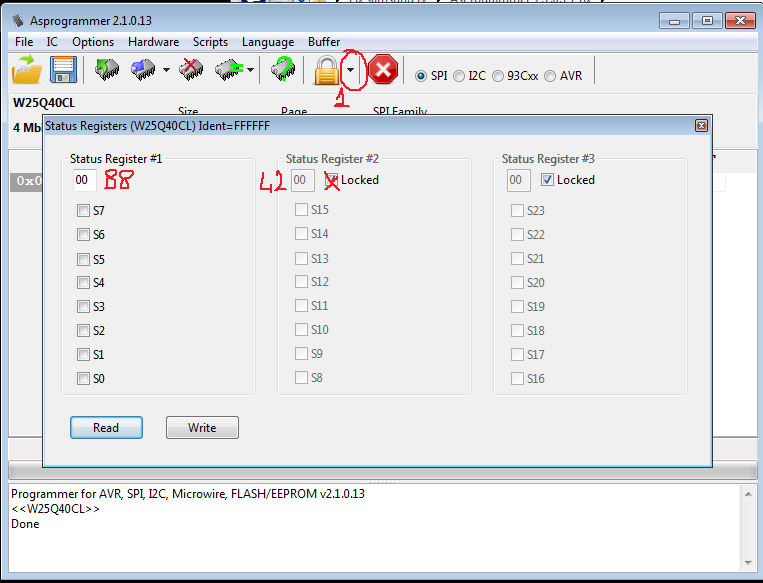Check the S17 bit checkbox

tap(517, 354)
